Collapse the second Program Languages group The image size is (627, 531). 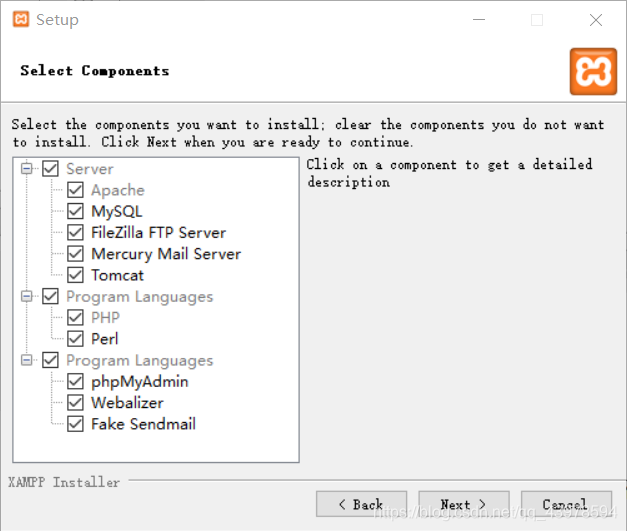(x=26, y=360)
